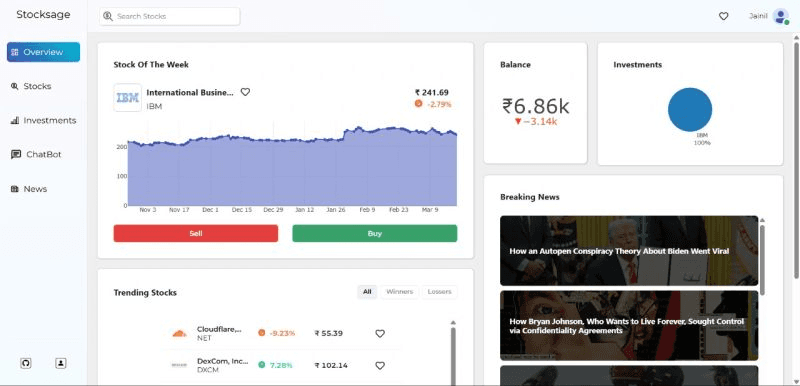Viewport: 800px width, 386px height.
Task: Click the ₹ 241.69 IBM price
Action: pyautogui.click(x=432, y=92)
